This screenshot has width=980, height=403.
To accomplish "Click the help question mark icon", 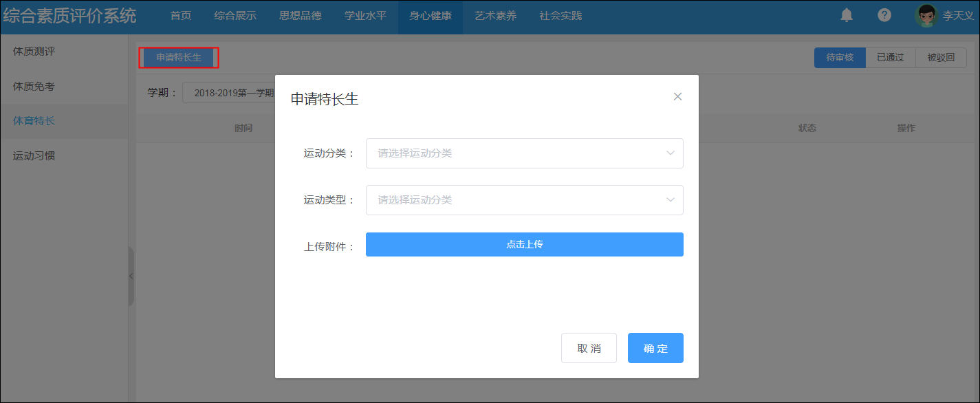I will [884, 15].
